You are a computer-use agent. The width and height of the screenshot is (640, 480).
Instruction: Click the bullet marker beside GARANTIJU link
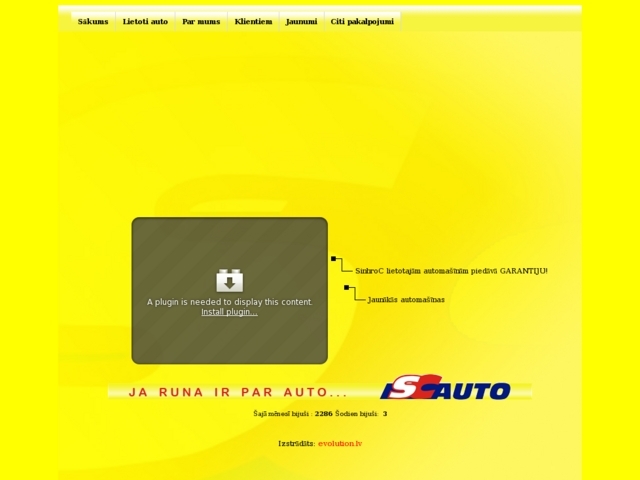[333, 259]
